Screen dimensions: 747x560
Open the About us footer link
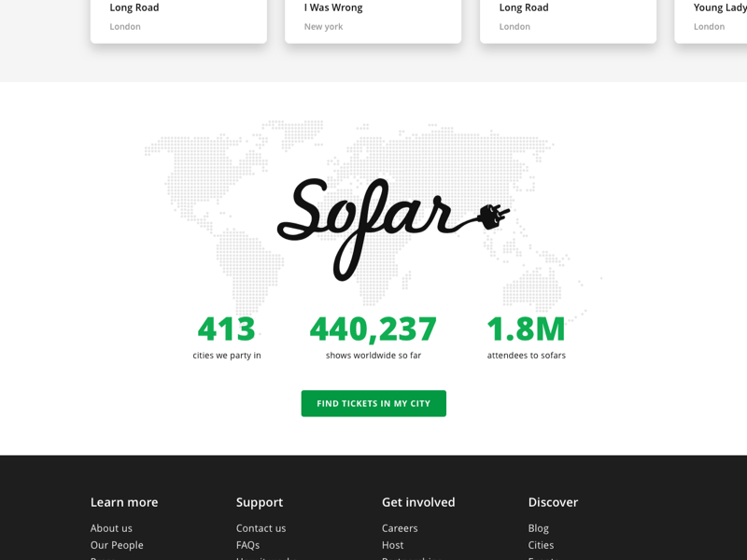pos(111,528)
